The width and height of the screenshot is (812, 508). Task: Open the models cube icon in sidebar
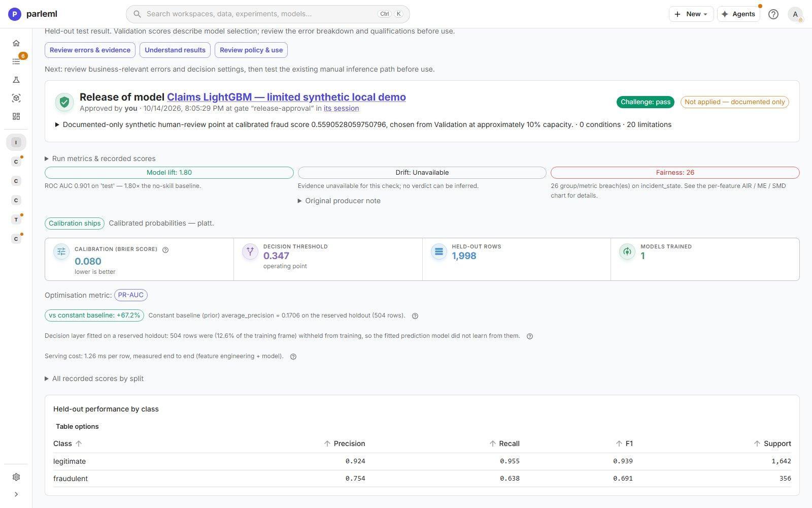click(16, 98)
